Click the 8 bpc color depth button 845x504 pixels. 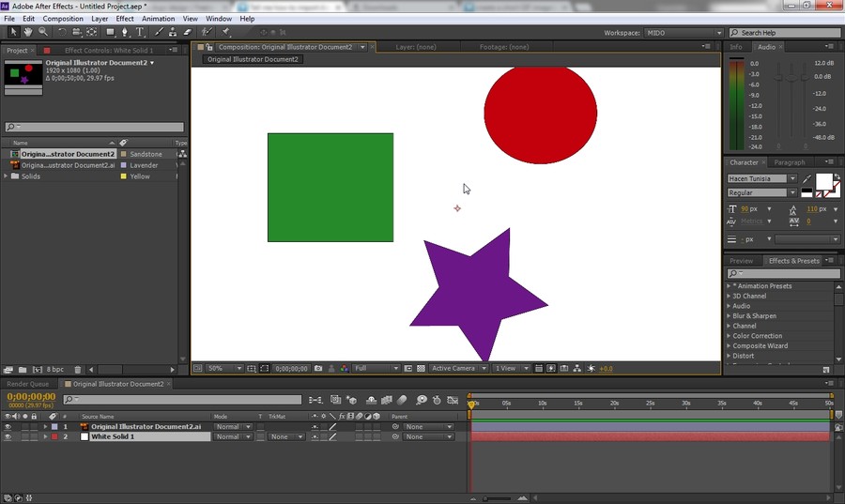[x=54, y=370]
